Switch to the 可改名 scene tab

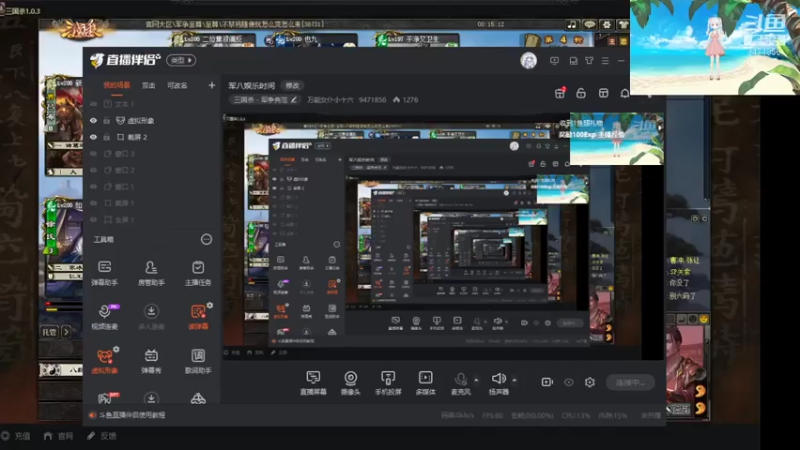pyautogui.click(x=177, y=86)
